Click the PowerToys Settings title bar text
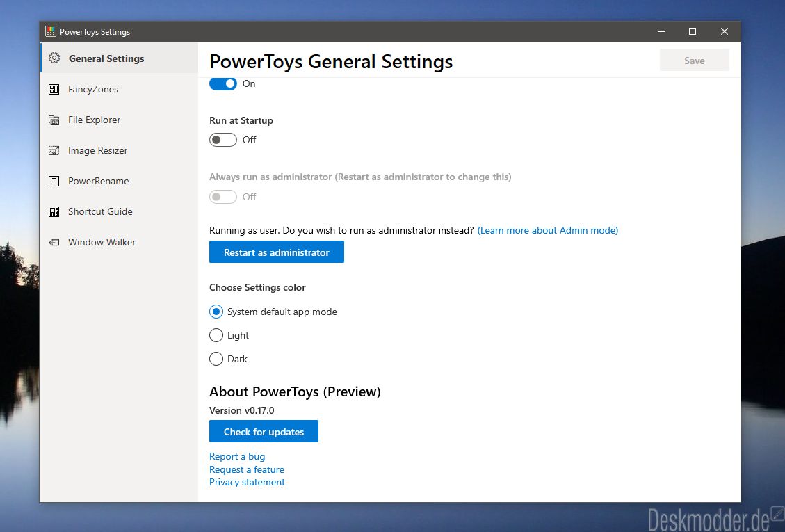Image resolution: width=785 pixels, height=532 pixels. (95, 31)
